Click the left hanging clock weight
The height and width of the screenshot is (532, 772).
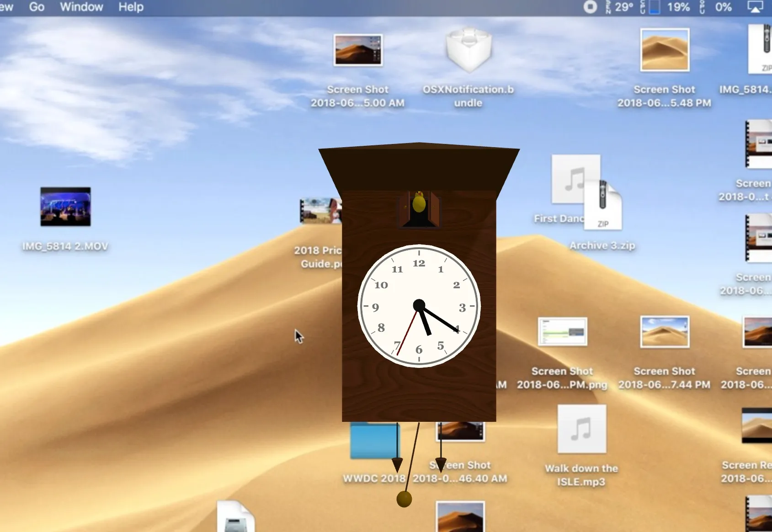[x=397, y=464]
